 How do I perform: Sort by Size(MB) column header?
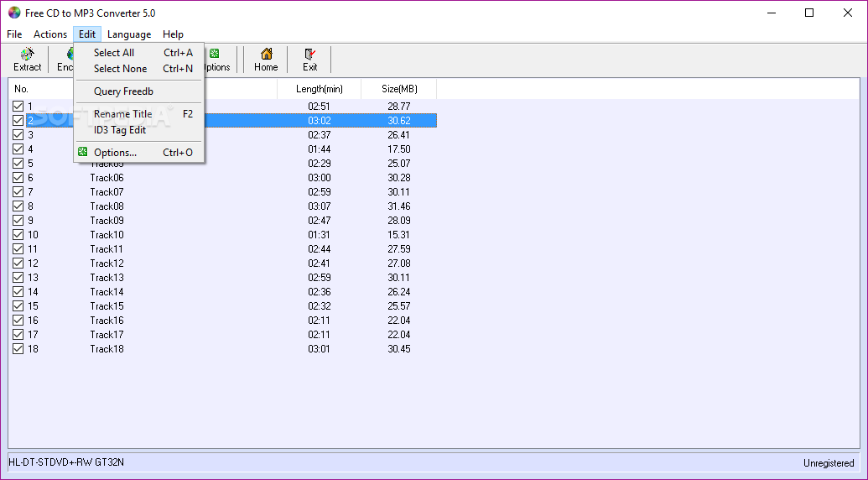(x=399, y=89)
